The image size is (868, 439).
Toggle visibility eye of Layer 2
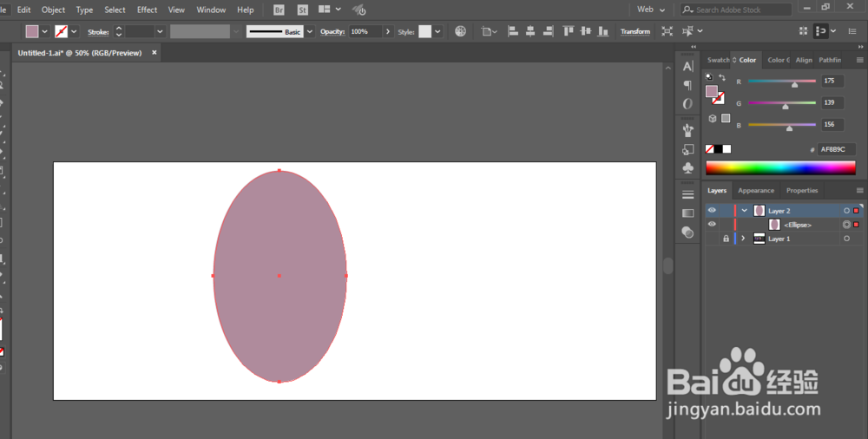click(x=712, y=210)
